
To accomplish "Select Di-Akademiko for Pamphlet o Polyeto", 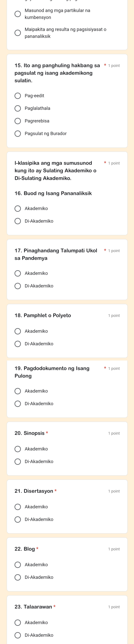I will 18,344.
